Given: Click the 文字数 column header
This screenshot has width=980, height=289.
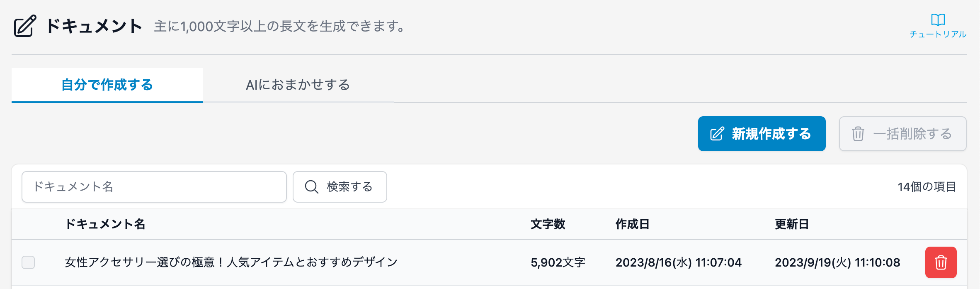Looking at the screenshot, I should click(x=548, y=224).
